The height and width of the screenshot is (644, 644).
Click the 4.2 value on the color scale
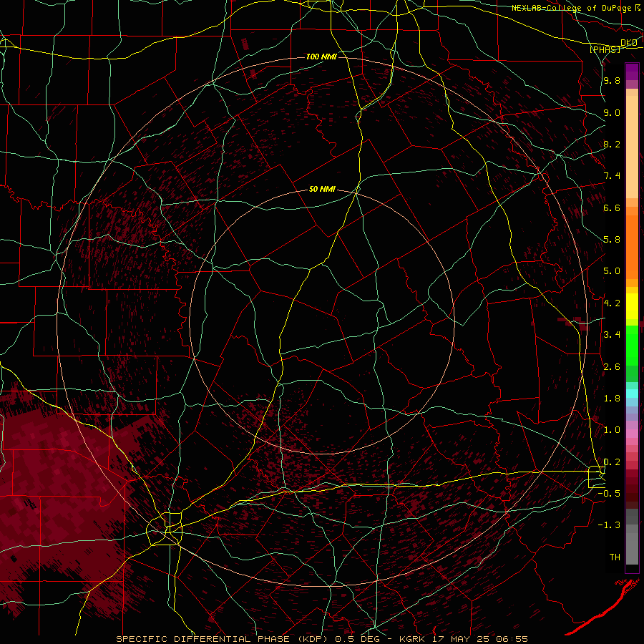click(x=612, y=303)
